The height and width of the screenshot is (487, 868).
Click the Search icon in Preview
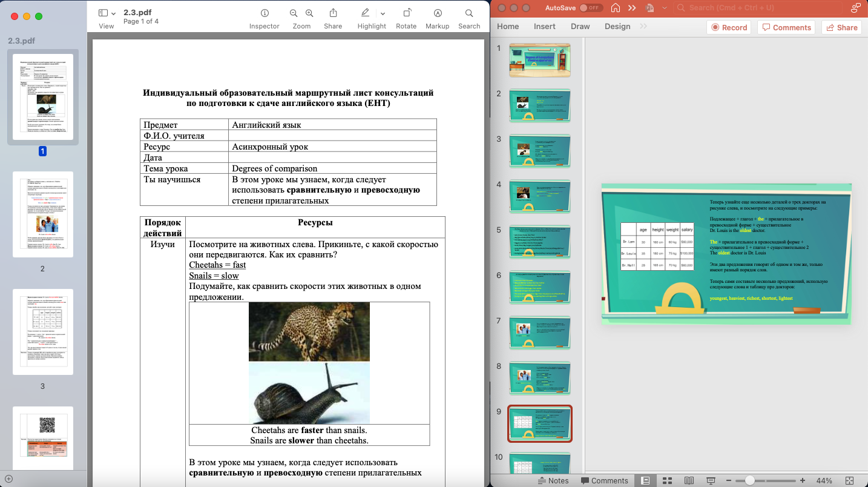[469, 13]
